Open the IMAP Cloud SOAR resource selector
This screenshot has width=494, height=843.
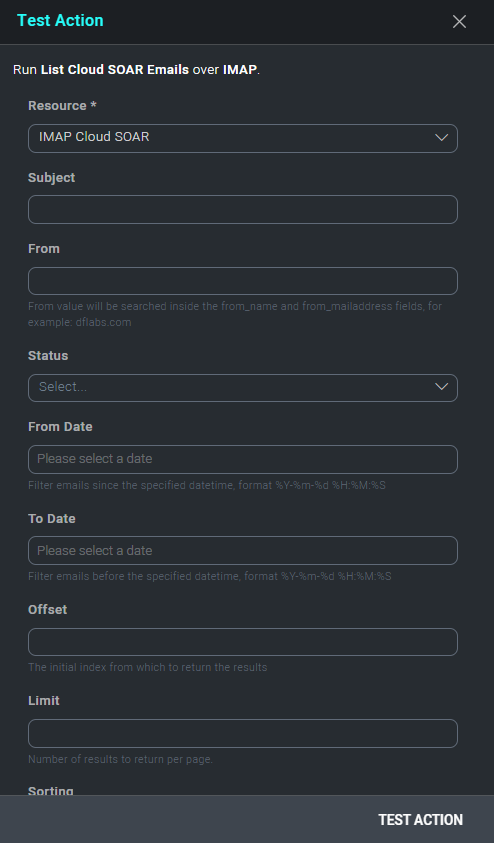click(x=242, y=138)
